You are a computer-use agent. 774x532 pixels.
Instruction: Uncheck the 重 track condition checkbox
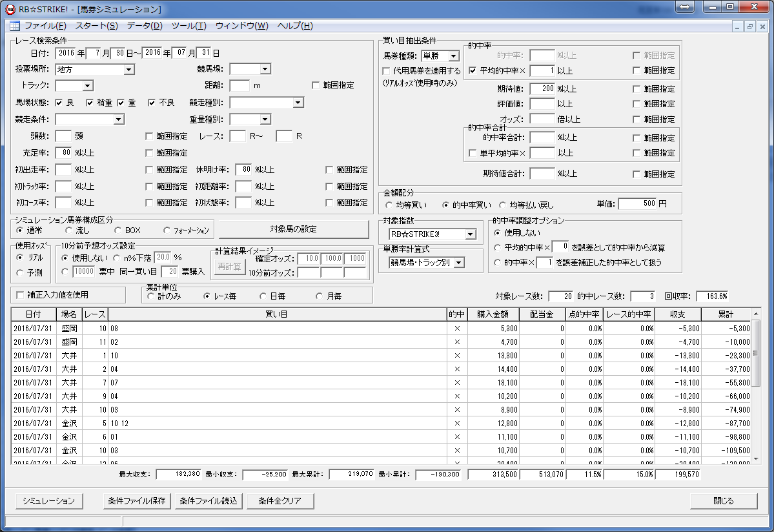[121, 103]
